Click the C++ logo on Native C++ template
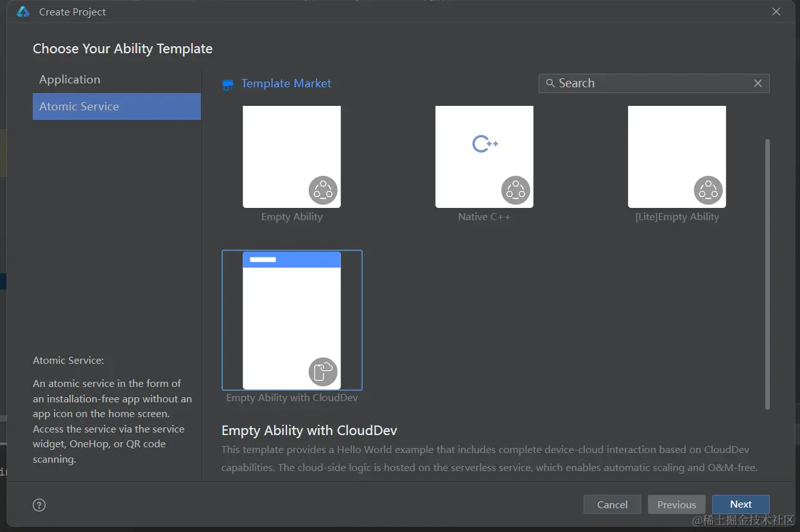Image resolution: width=800 pixels, height=532 pixels. 485,144
